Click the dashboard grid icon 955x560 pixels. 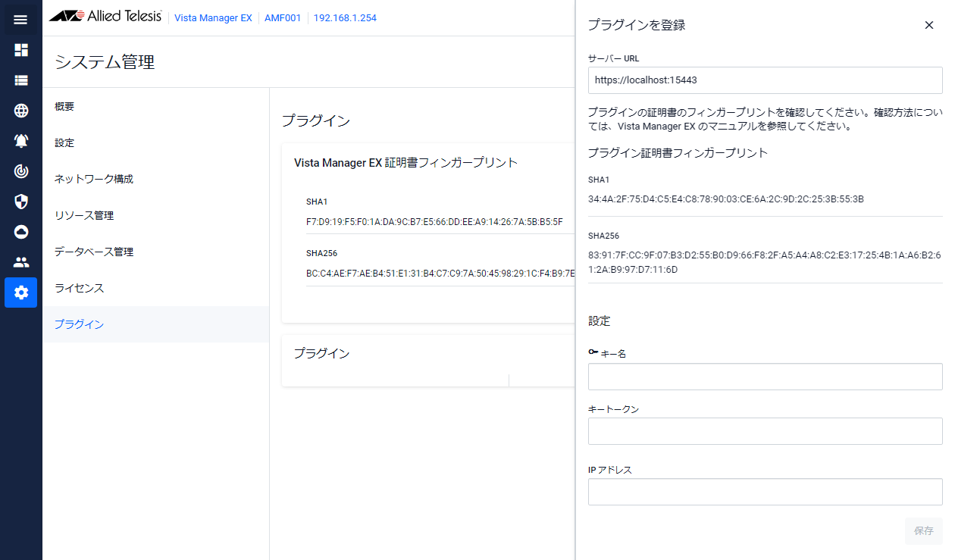(21, 50)
